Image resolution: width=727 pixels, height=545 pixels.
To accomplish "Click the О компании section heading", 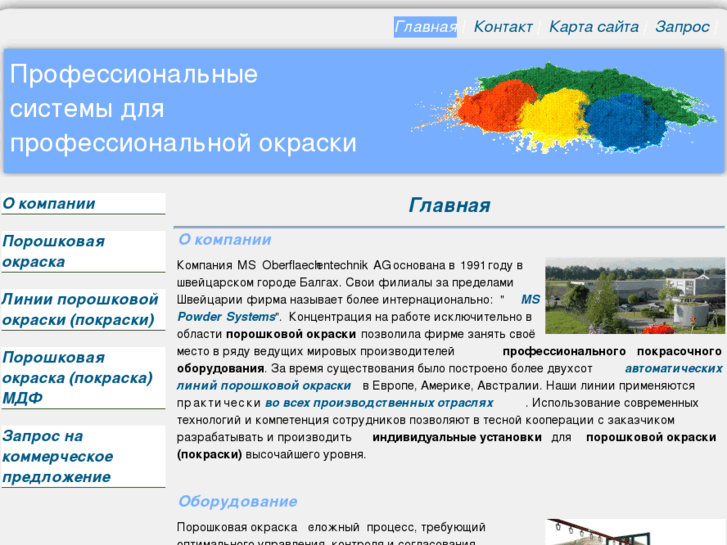I will (x=224, y=240).
